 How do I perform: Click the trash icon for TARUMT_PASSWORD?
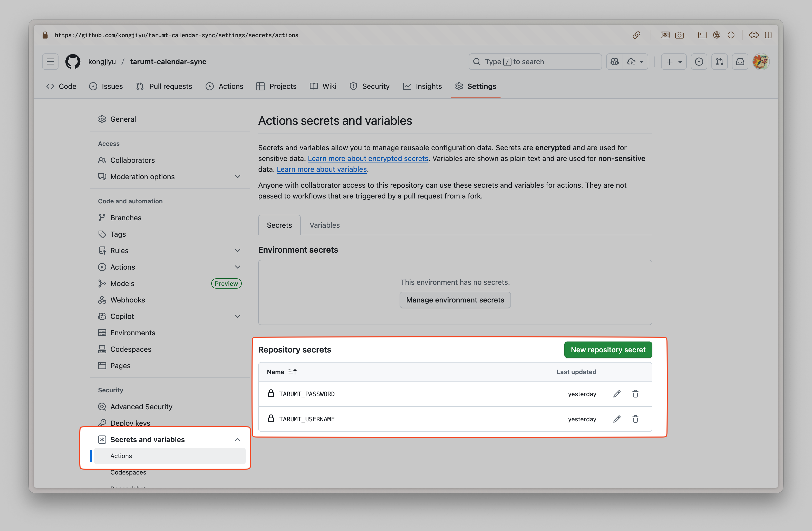pyautogui.click(x=635, y=394)
